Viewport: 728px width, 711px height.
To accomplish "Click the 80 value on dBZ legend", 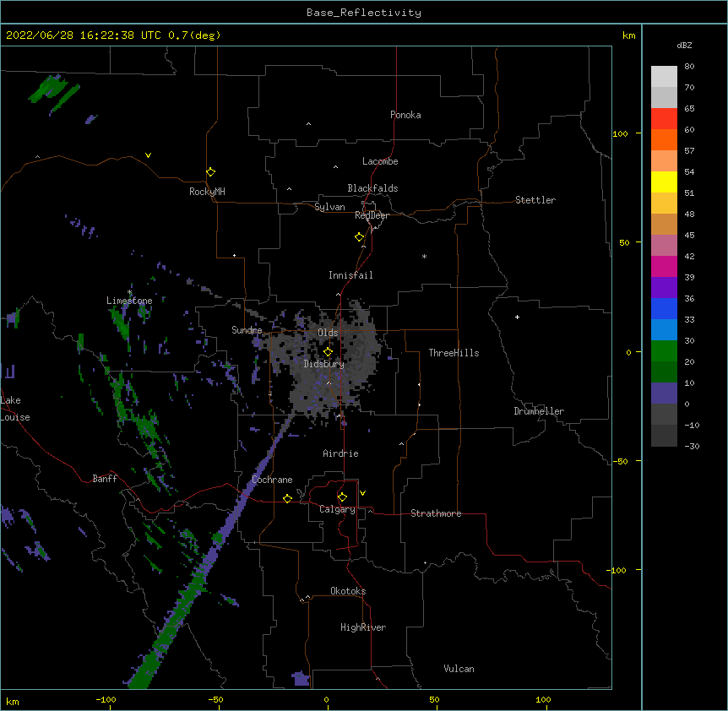I will (689, 67).
